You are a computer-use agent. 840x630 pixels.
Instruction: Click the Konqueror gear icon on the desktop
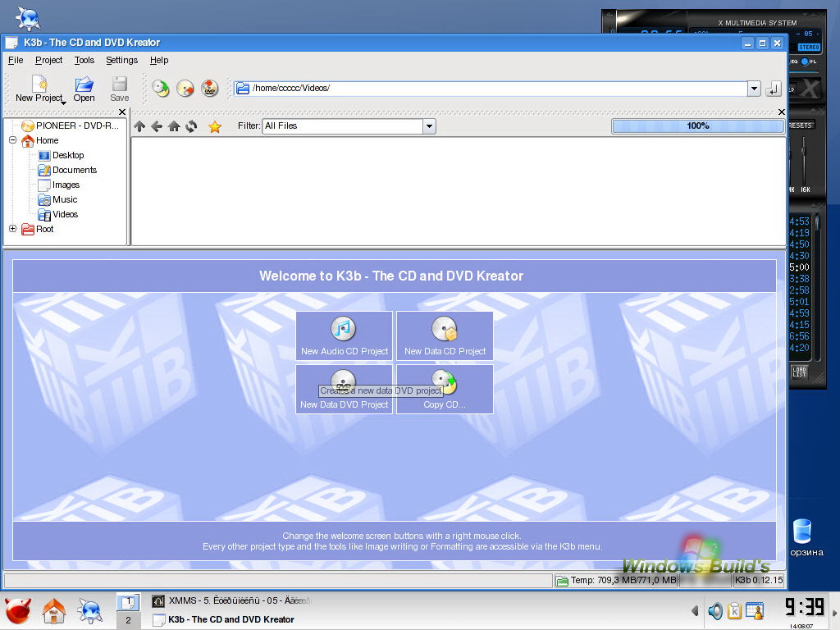coord(28,18)
